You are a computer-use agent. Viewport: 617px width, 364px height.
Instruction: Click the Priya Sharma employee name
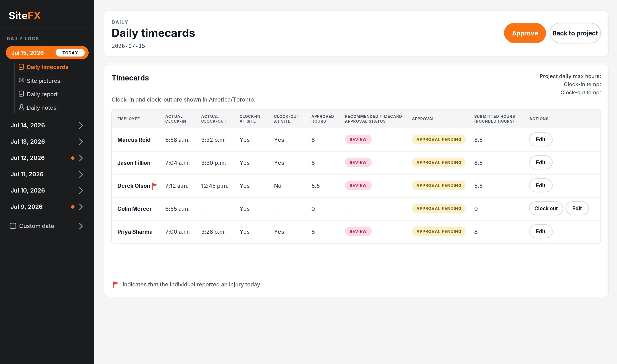click(x=135, y=232)
